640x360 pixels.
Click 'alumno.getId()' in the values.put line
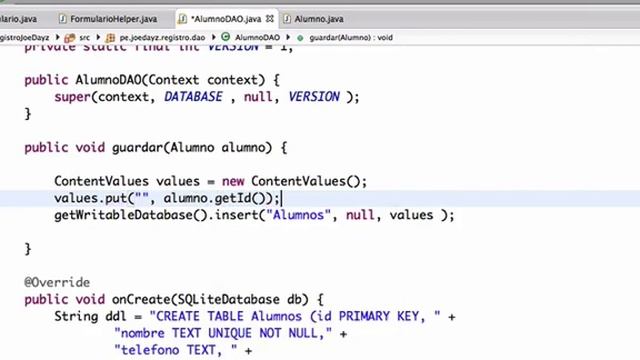tap(214, 198)
